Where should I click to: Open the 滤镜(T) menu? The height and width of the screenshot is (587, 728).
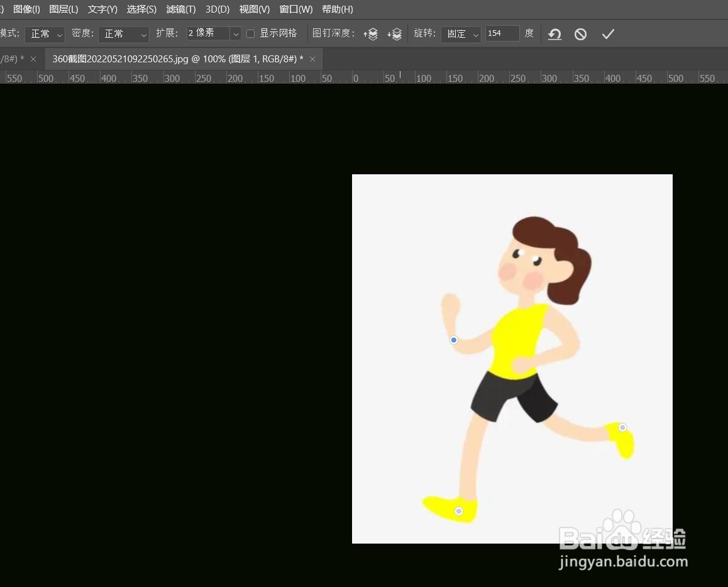pos(181,9)
